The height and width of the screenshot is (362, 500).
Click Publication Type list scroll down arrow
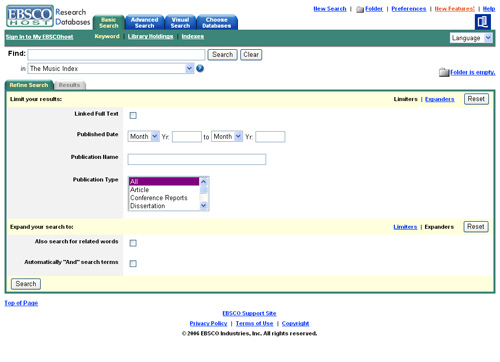tap(204, 206)
